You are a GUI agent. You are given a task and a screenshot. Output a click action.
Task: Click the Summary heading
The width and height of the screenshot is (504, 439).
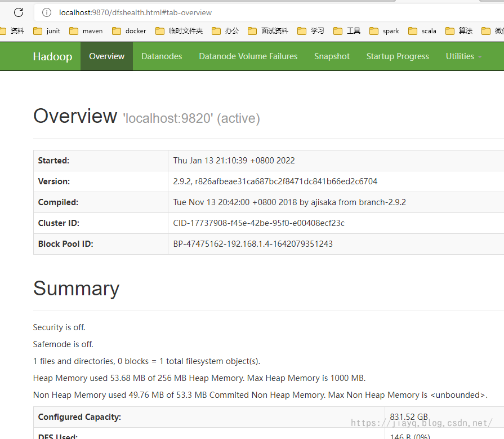76,289
